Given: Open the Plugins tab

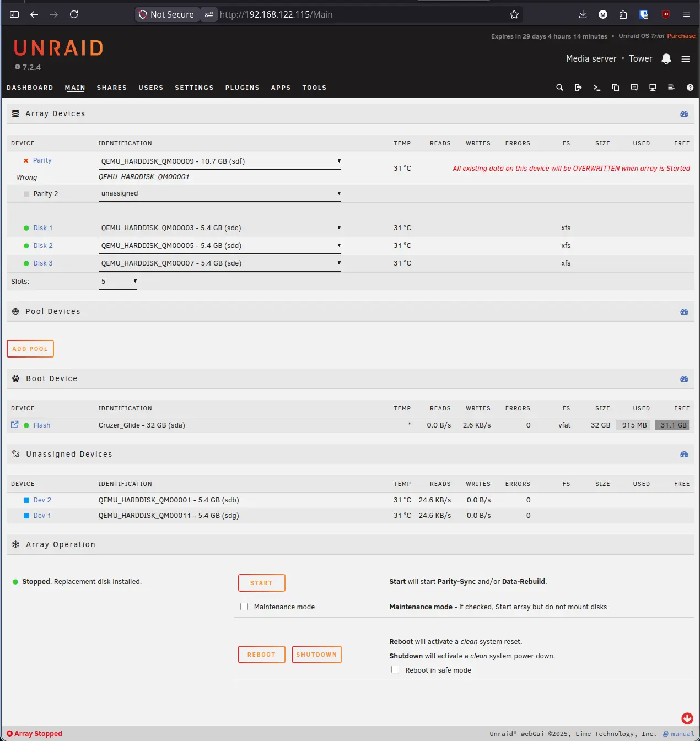Looking at the screenshot, I should [x=242, y=88].
